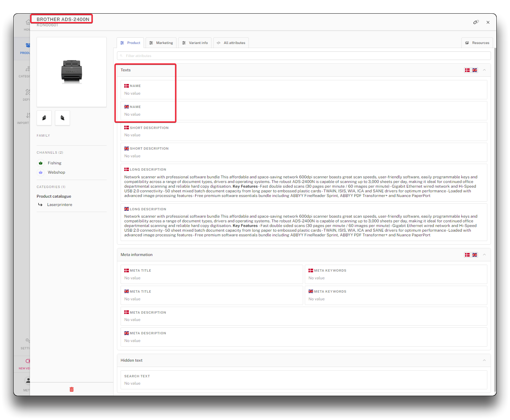The height and width of the screenshot is (420, 510).
Task: Open the All attributes tab
Action: point(231,43)
